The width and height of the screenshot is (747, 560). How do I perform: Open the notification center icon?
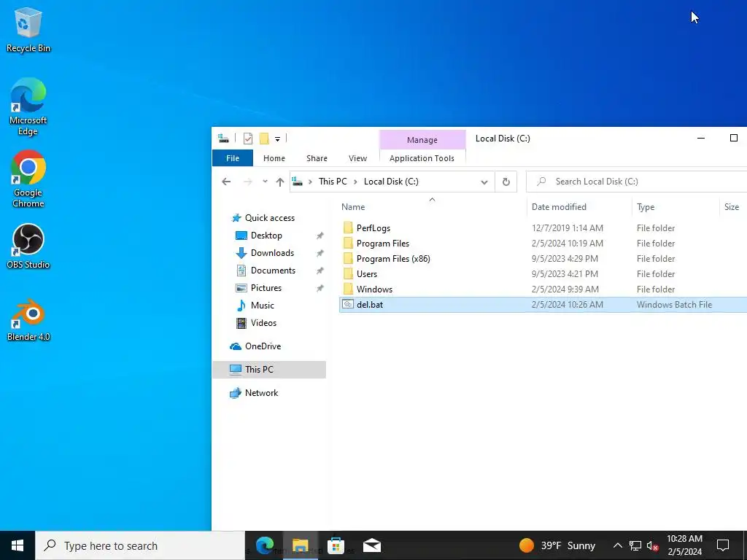(x=723, y=545)
